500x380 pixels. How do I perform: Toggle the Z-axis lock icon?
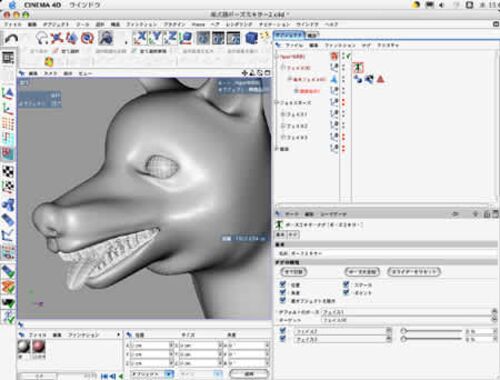click(170, 38)
